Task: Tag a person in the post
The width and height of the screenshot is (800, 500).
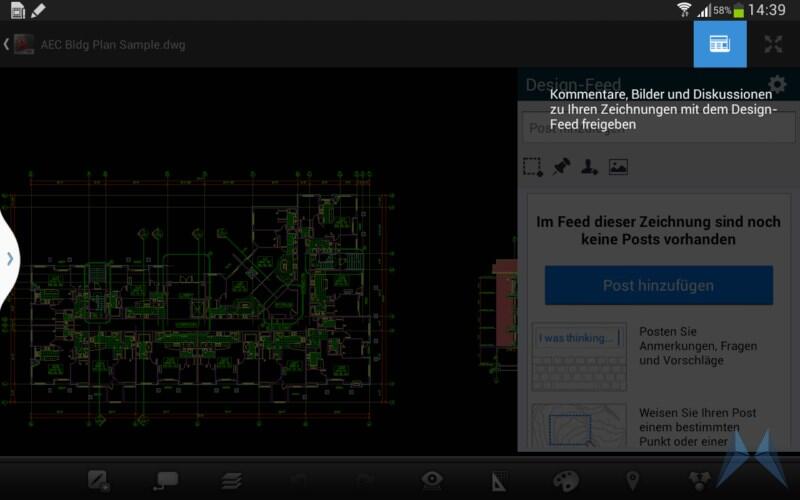Action: 589,167
